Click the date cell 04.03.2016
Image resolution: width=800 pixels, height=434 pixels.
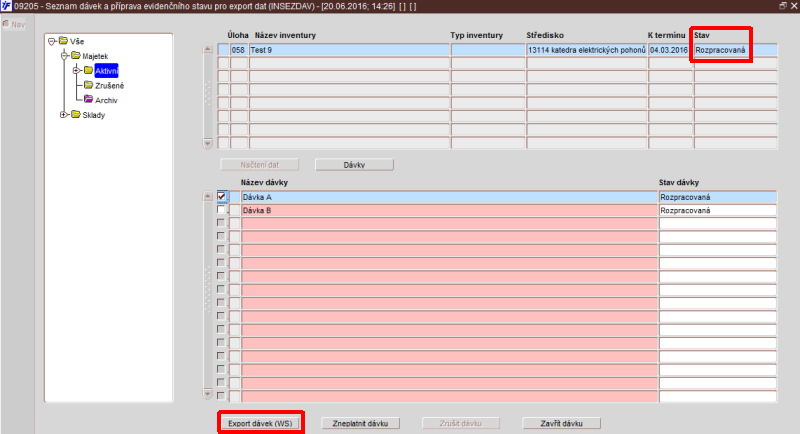[x=670, y=50]
